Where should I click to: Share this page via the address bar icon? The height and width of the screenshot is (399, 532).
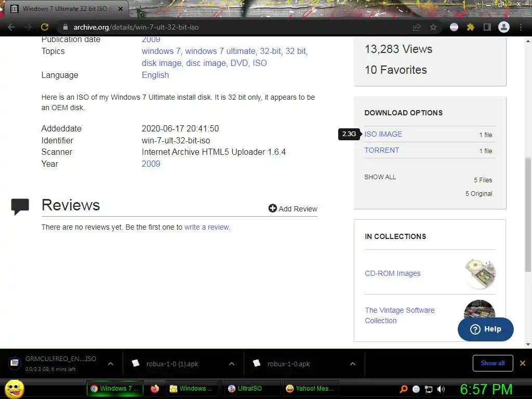pyautogui.click(x=417, y=27)
